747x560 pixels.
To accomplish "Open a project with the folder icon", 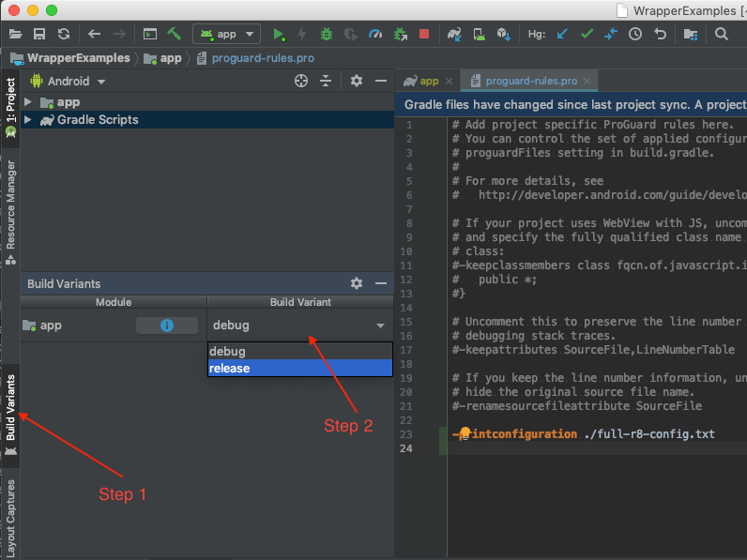I will click(15, 35).
